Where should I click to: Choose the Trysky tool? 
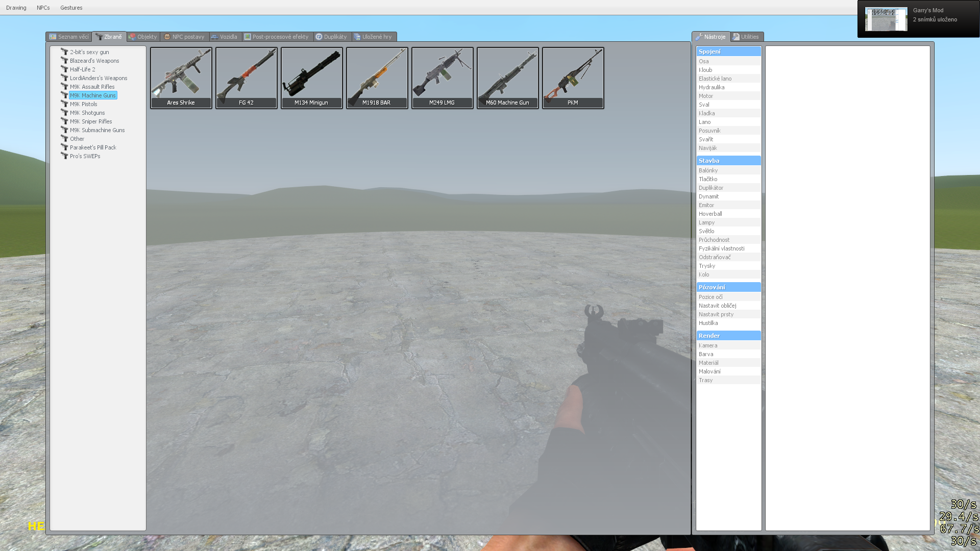click(728, 266)
